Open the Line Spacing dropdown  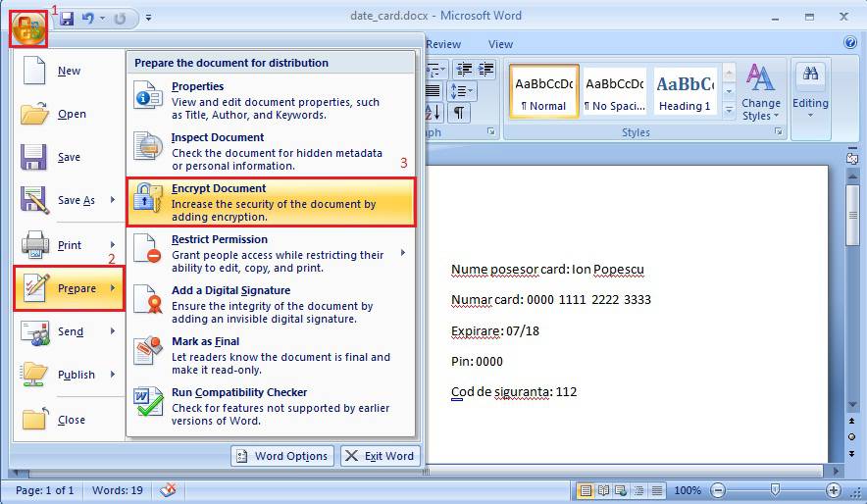pyautogui.click(x=462, y=90)
